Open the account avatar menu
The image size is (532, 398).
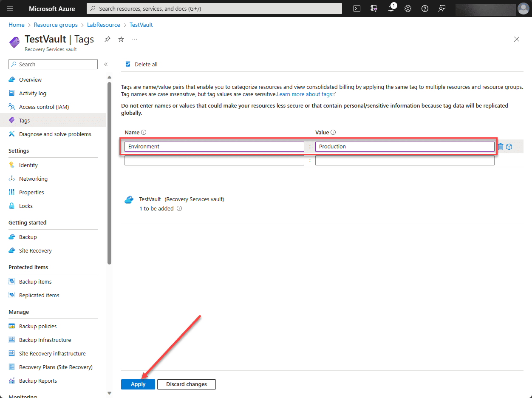click(523, 9)
